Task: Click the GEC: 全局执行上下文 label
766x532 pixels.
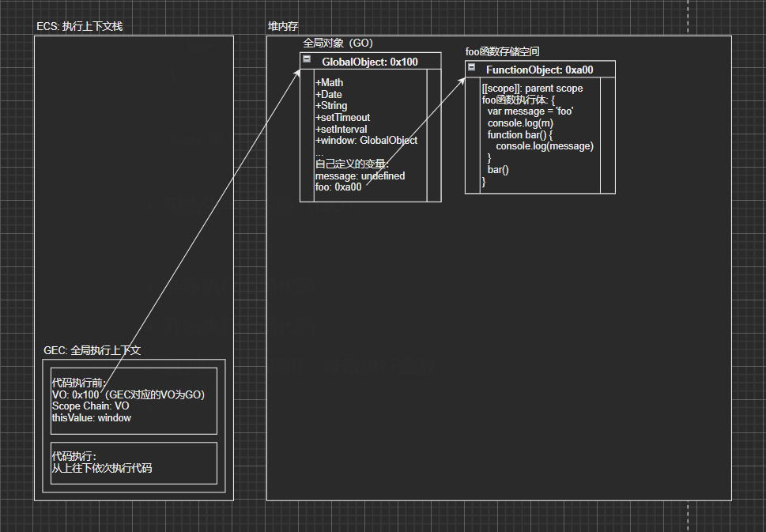Action: tap(92, 350)
